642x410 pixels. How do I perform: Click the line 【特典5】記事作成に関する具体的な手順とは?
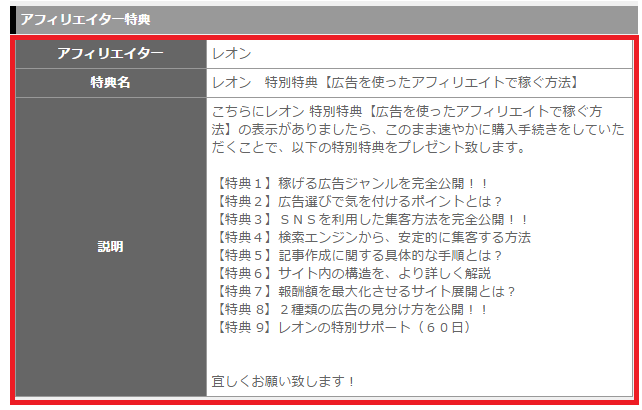tap(357, 255)
